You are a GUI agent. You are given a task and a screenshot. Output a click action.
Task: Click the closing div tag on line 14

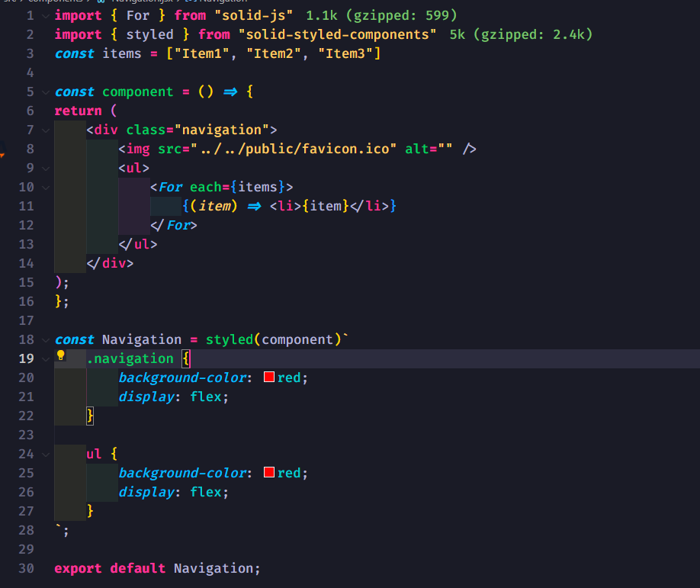click(110, 263)
